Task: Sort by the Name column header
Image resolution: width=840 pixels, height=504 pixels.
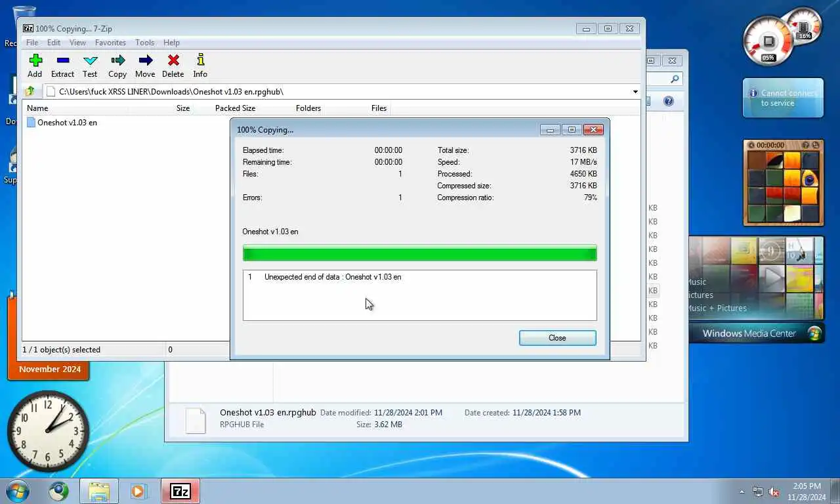Action: tap(37, 108)
